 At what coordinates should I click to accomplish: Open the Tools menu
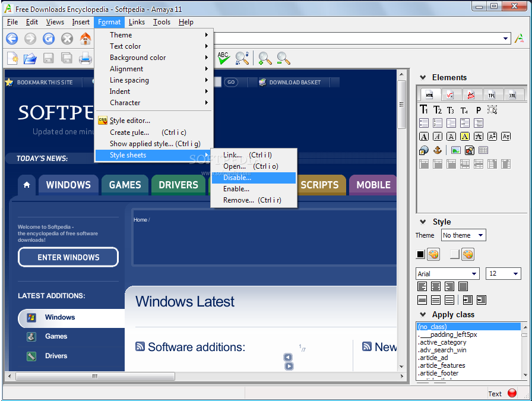(x=161, y=22)
